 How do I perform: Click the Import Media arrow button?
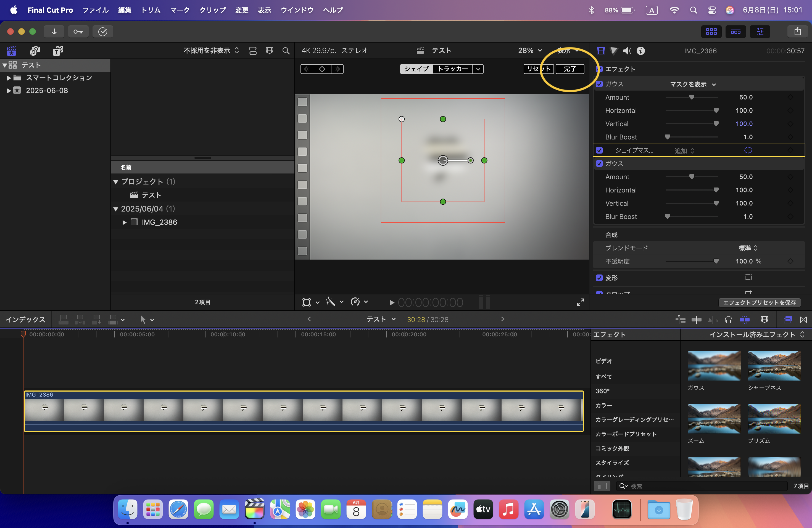pyautogui.click(x=54, y=31)
